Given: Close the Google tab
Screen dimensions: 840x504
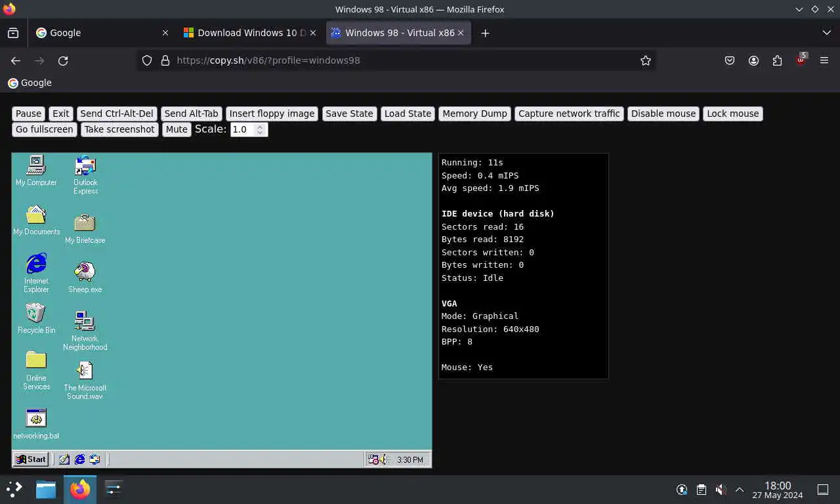Looking at the screenshot, I should pyautogui.click(x=165, y=33).
